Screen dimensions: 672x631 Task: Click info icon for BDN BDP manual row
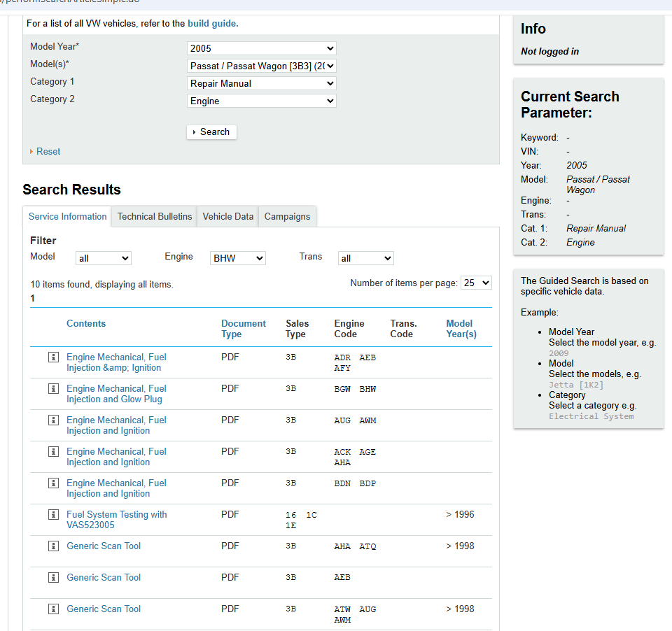(53, 483)
